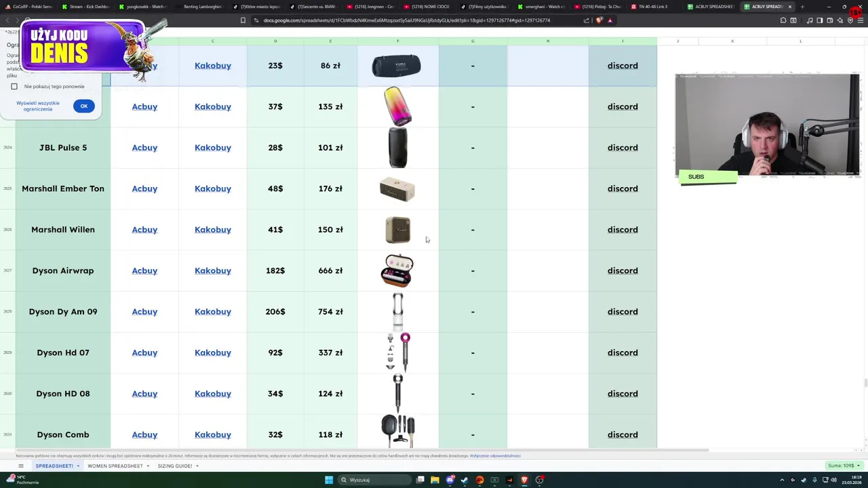868x488 pixels.
Task: Open Discord from the taskbar
Action: coord(450,480)
